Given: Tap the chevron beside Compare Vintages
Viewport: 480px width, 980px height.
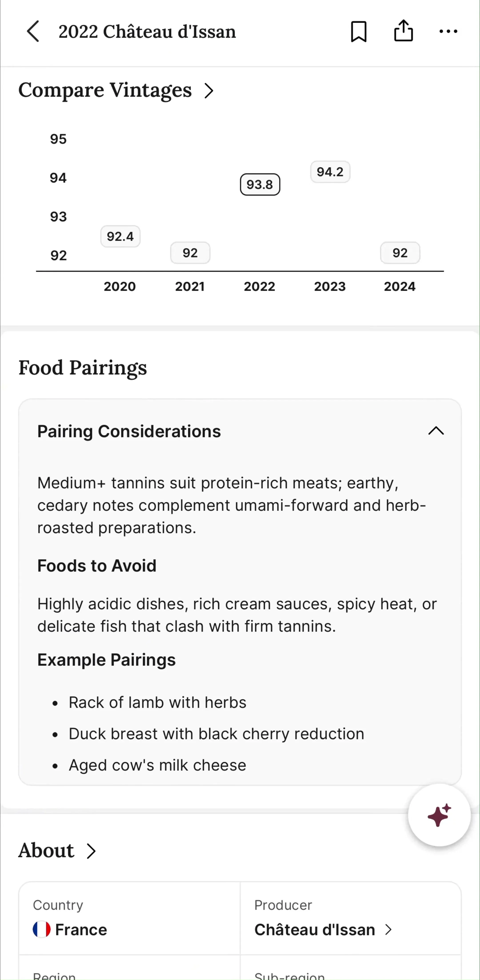Looking at the screenshot, I should (209, 91).
